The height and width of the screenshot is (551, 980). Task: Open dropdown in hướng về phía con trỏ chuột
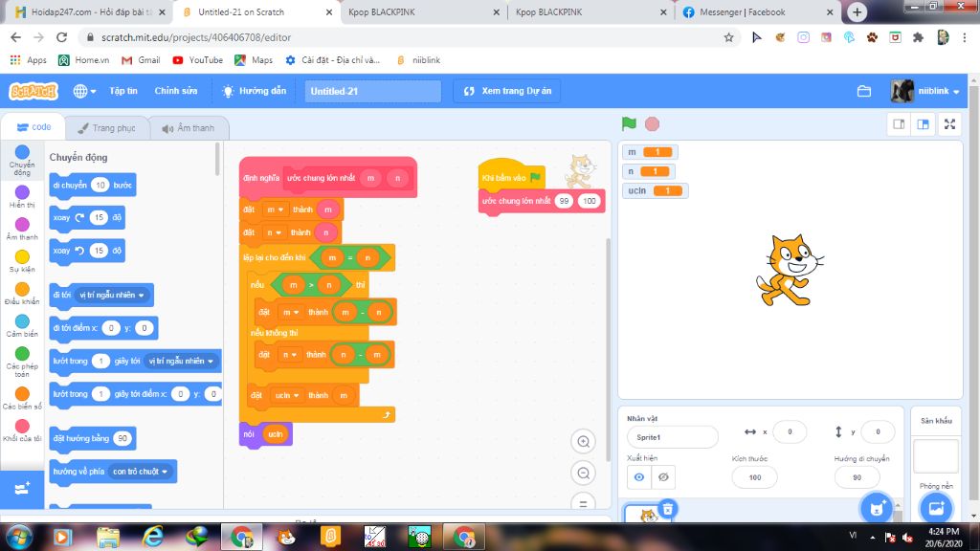coord(141,472)
